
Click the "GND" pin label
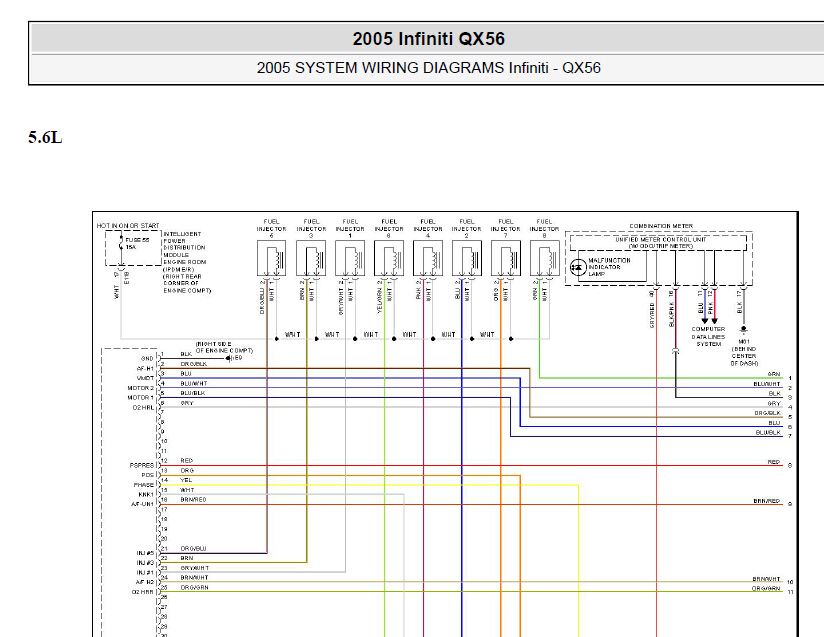tap(147, 358)
